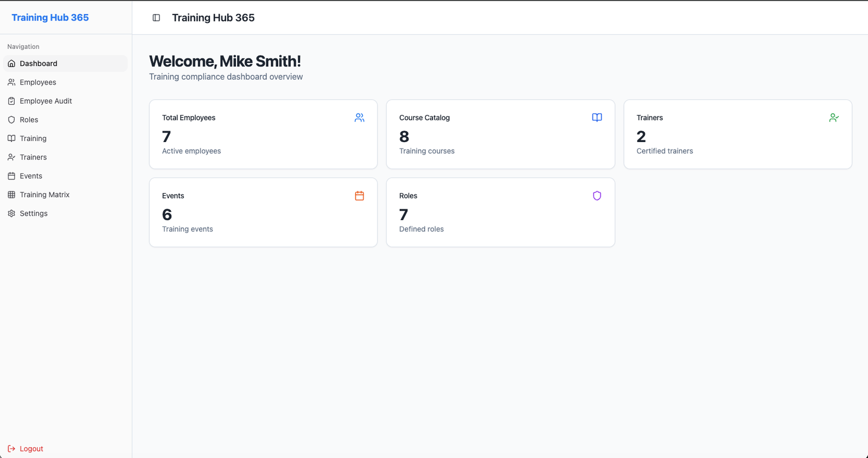Click the 'Defined roles' caption
Image resolution: width=868 pixels, height=458 pixels.
click(422, 229)
